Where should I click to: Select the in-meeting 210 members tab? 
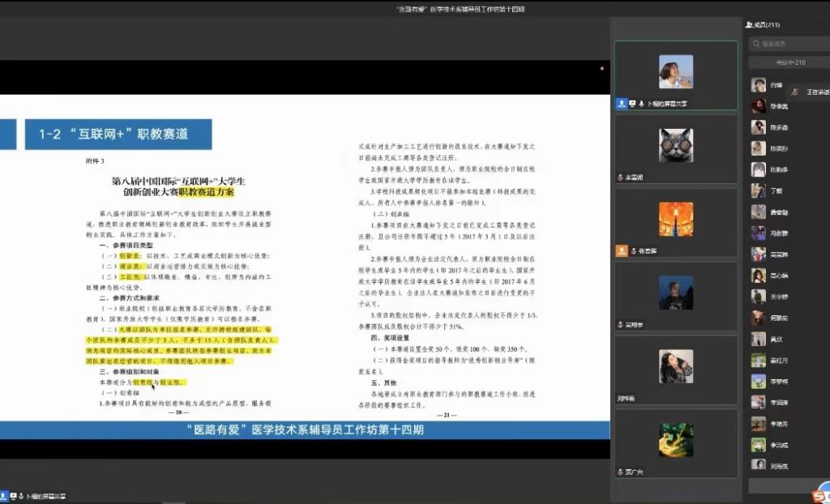(789, 62)
